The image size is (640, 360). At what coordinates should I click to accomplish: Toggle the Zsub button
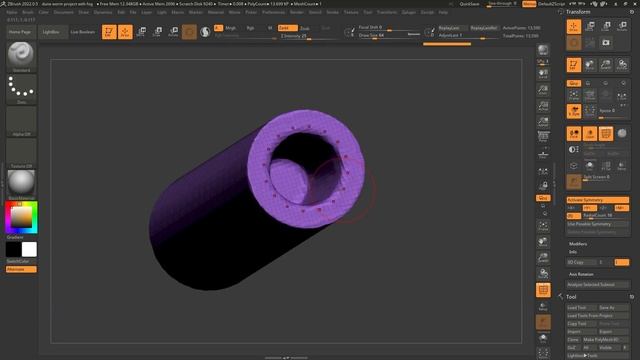[304, 29]
